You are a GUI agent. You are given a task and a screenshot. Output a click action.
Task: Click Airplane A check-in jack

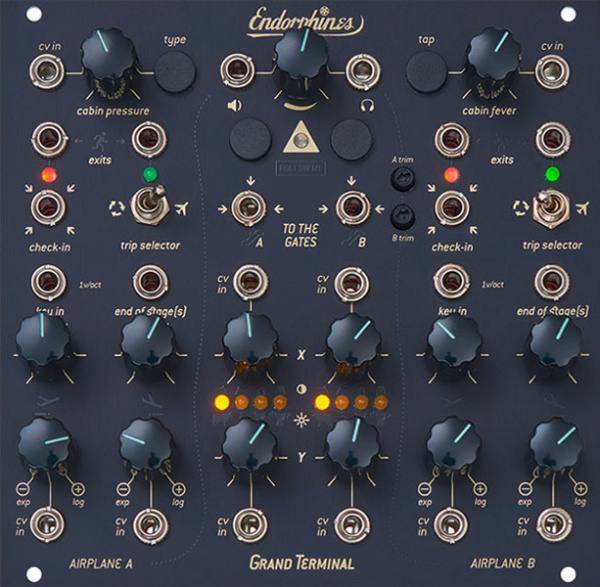click(x=48, y=207)
